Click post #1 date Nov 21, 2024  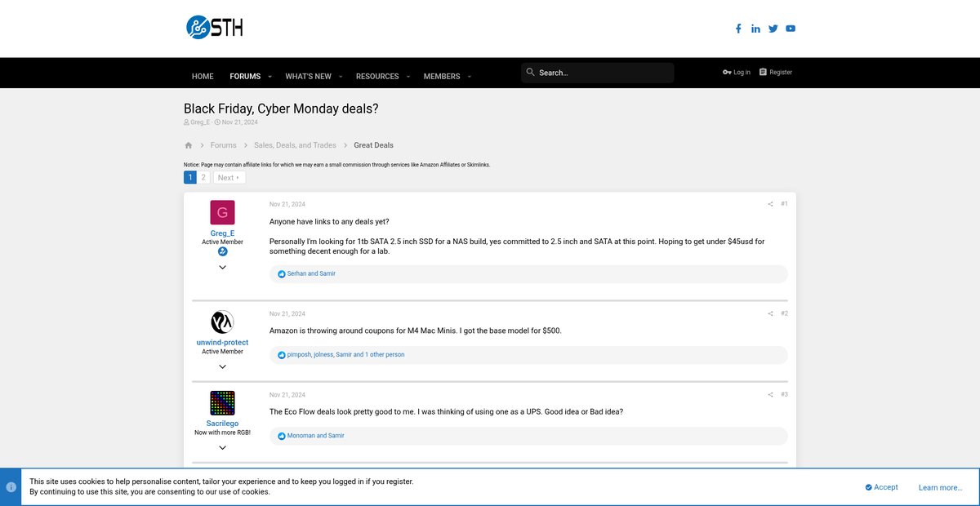pos(287,204)
